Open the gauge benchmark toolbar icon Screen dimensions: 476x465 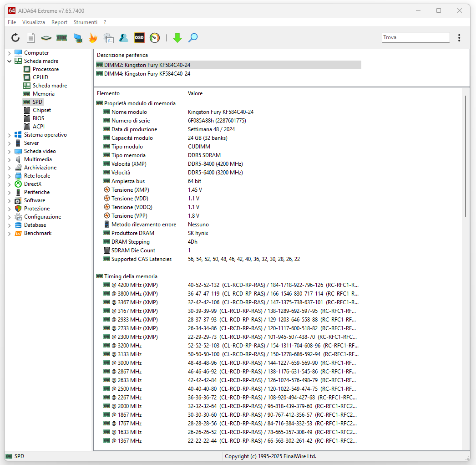point(155,38)
